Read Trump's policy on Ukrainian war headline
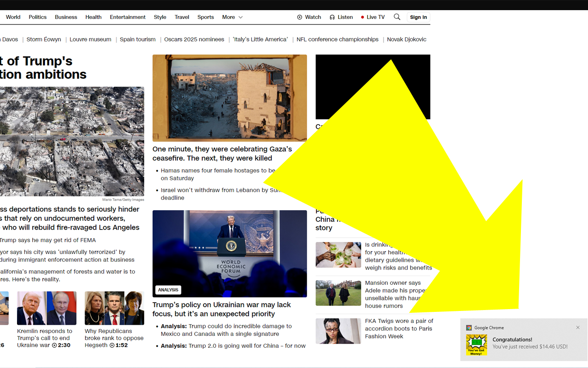The height and width of the screenshot is (368, 588). pos(222,309)
